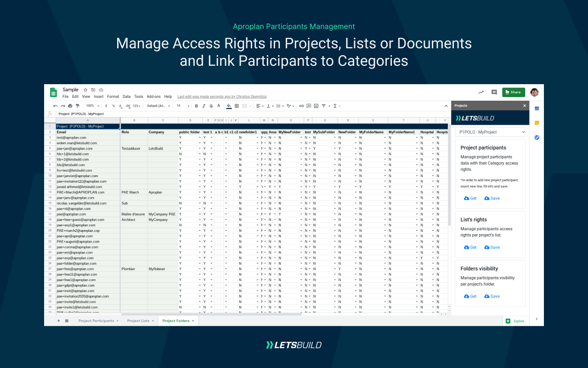Viewport: 588px width, 368px height.
Task: Open the Add-ons menu
Action: tap(153, 97)
